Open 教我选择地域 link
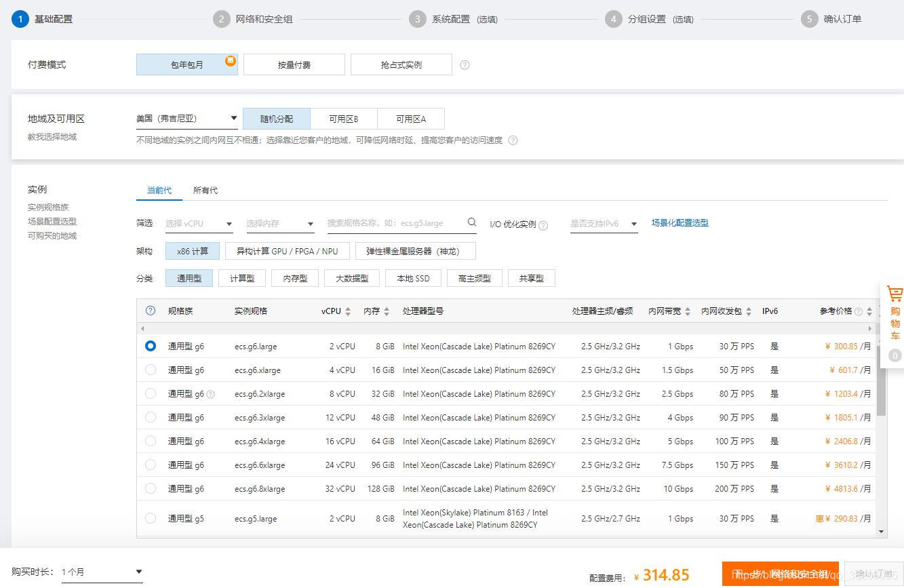Viewport: 904px width, 588px height. pos(52,136)
